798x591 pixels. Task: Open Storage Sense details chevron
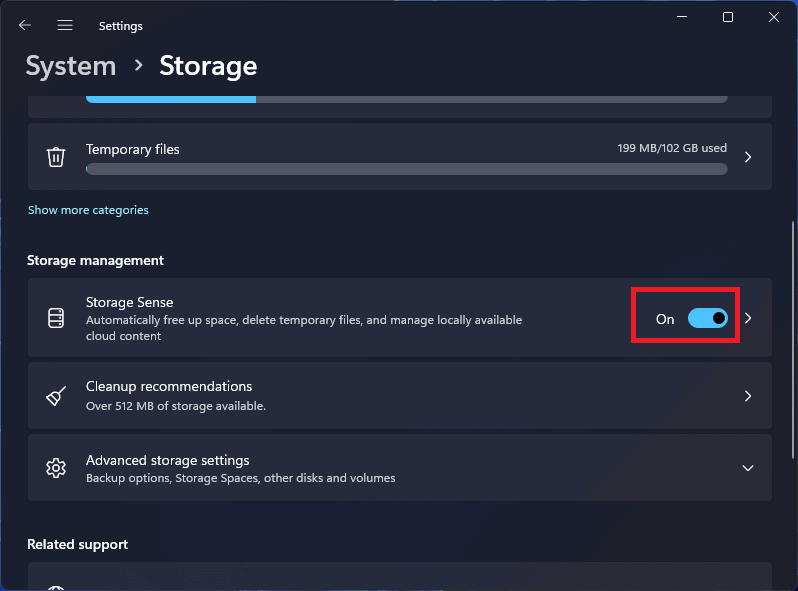[748, 319]
